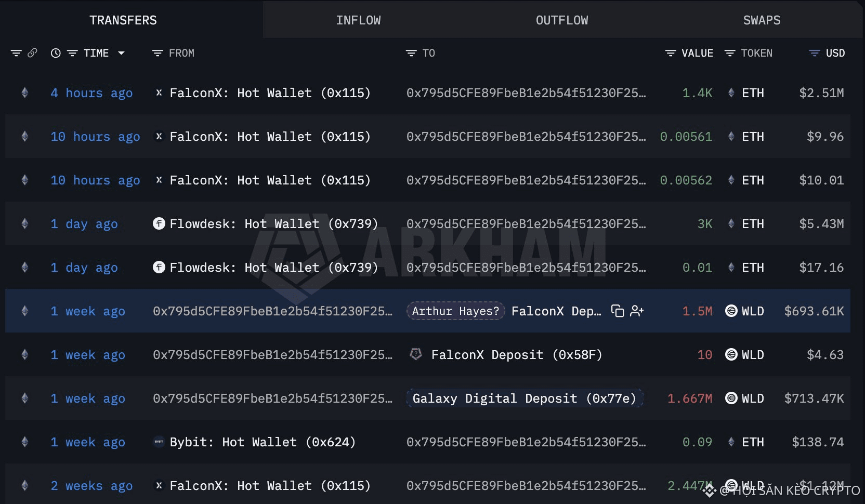Open the 10 hours ago transaction worth $10.01
865x504 pixels.
pos(95,180)
